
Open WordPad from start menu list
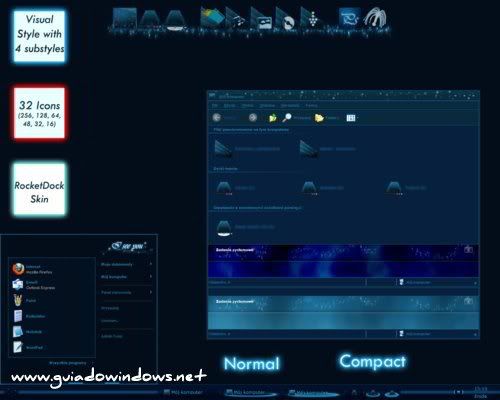(x=27, y=347)
